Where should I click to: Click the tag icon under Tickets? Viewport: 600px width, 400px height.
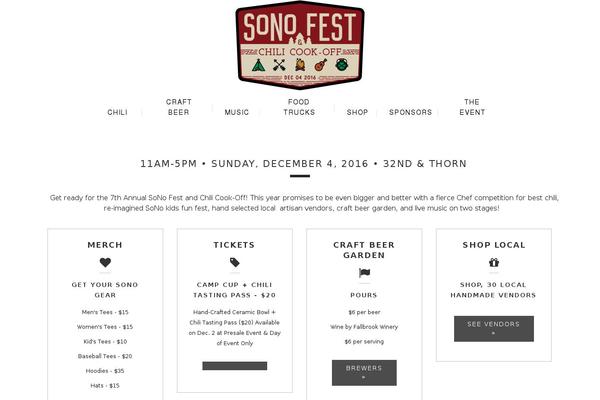[x=235, y=263]
